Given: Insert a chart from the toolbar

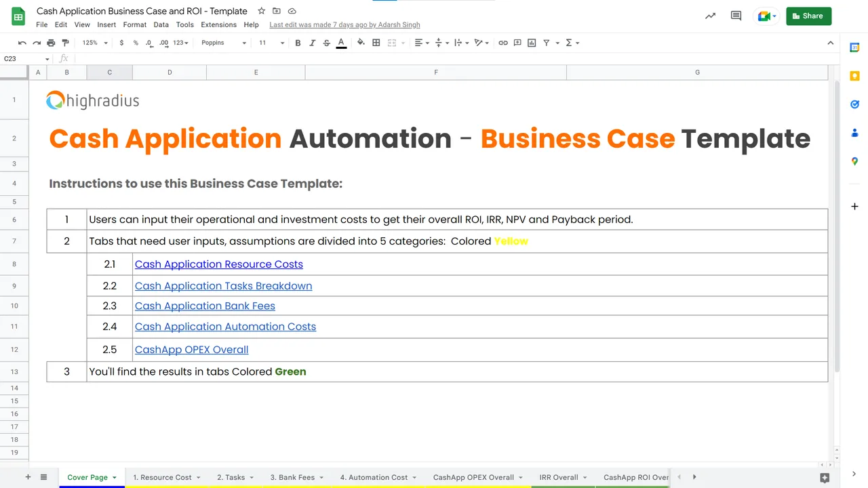Looking at the screenshot, I should (532, 43).
